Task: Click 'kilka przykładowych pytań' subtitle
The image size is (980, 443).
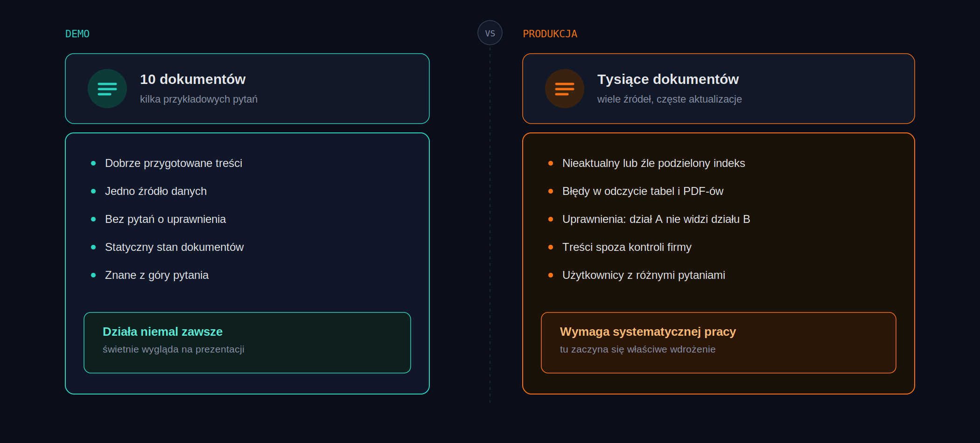Action: coord(199,99)
